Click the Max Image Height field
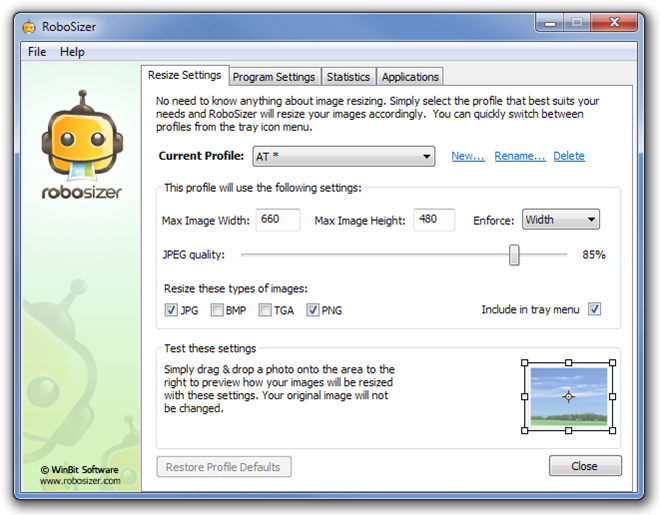 coord(434,219)
